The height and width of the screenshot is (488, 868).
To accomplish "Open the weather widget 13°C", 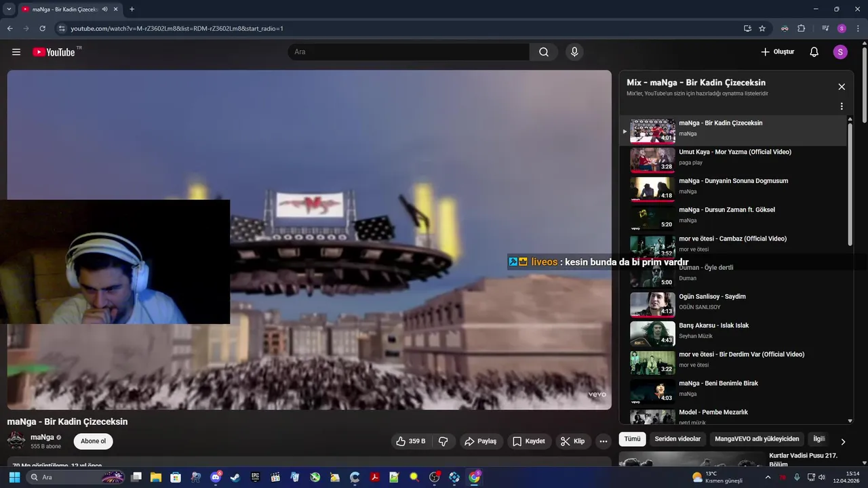I will (x=717, y=477).
